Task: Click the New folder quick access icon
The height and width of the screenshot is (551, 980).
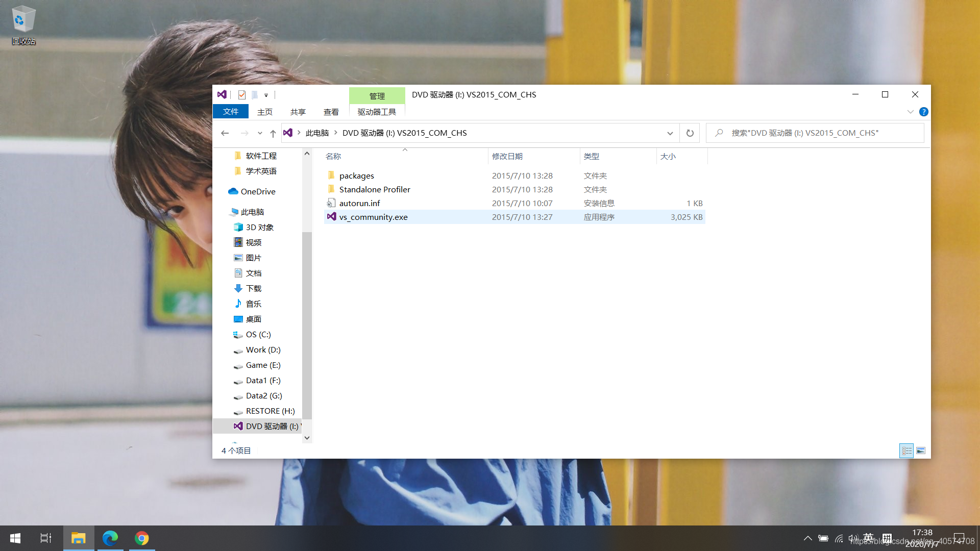Action: click(x=255, y=95)
